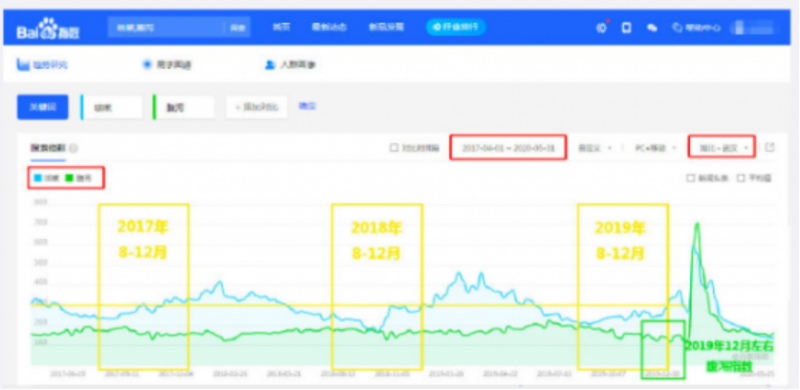
Task: Click the rounded industry ranking pill button
Action: click(x=456, y=27)
